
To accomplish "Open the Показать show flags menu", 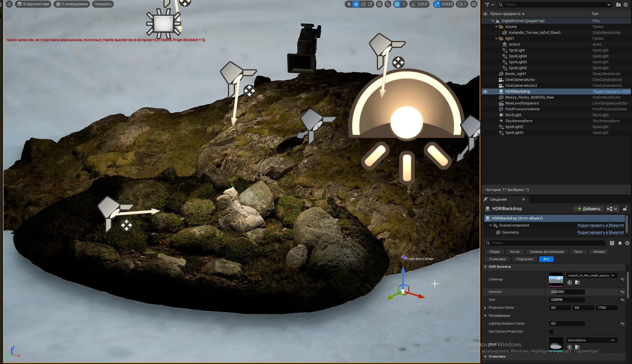I will 103,4.
